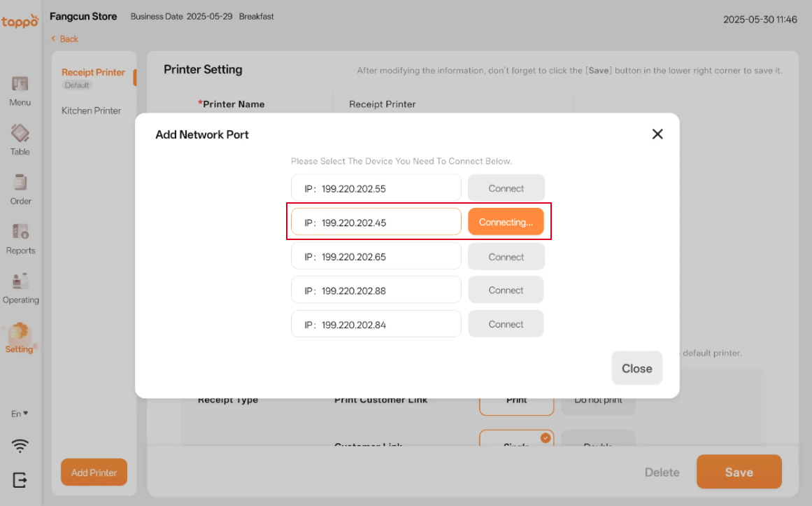812x506 pixels.
Task: Open the Menu icon in sidebar
Action: [x=20, y=84]
